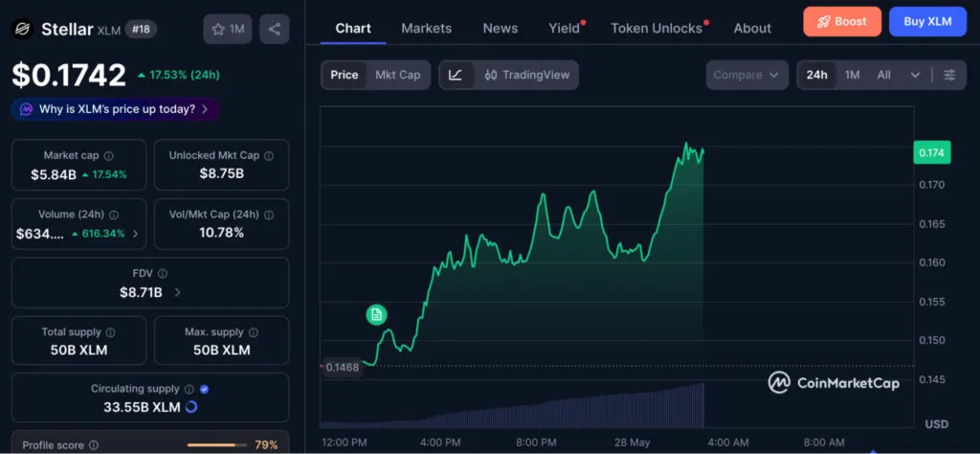This screenshot has height=454, width=980.
Task: Select the All time range
Action: [x=883, y=75]
